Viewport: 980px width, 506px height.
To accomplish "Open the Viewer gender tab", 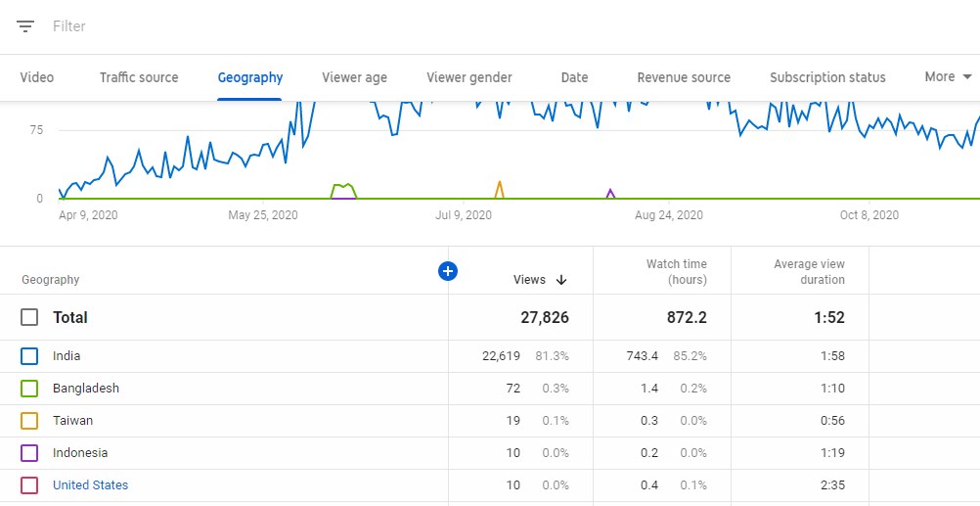I will [469, 77].
